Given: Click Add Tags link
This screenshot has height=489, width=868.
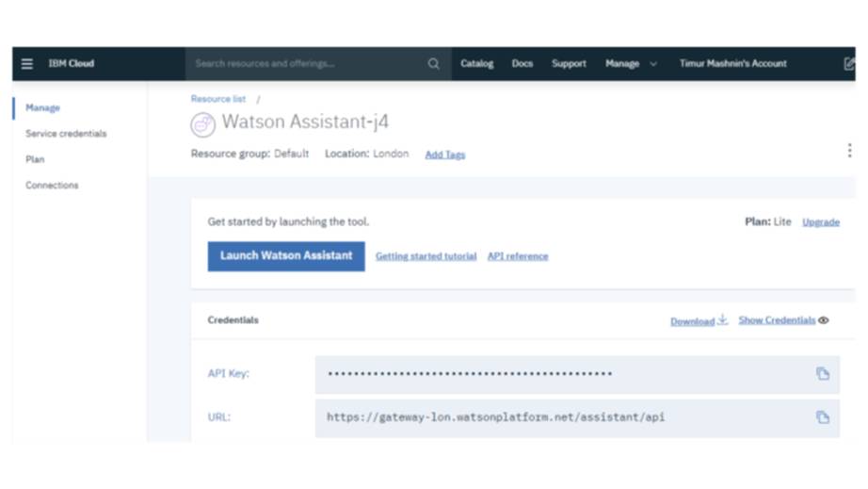Looking at the screenshot, I should pos(444,155).
